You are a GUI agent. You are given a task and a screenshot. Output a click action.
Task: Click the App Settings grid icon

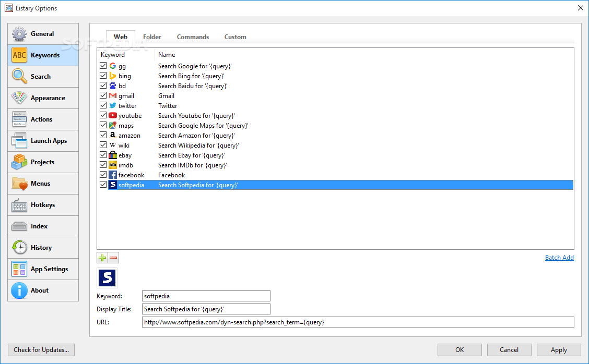(x=19, y=269)
